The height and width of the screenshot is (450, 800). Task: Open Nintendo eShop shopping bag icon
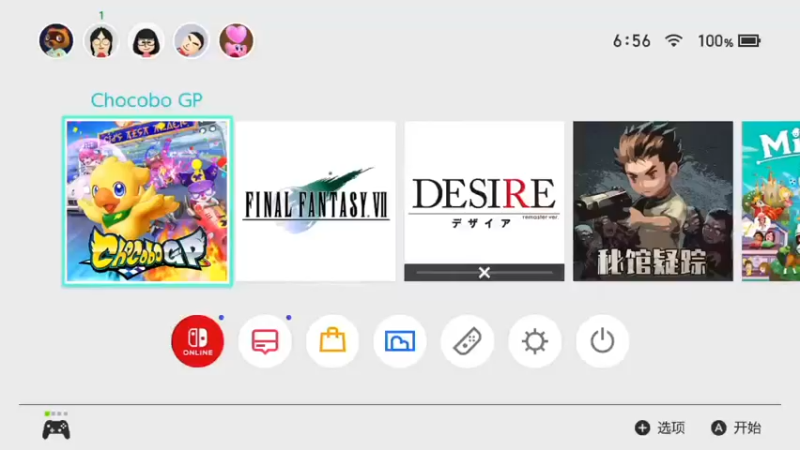click(x=332, y=341)
